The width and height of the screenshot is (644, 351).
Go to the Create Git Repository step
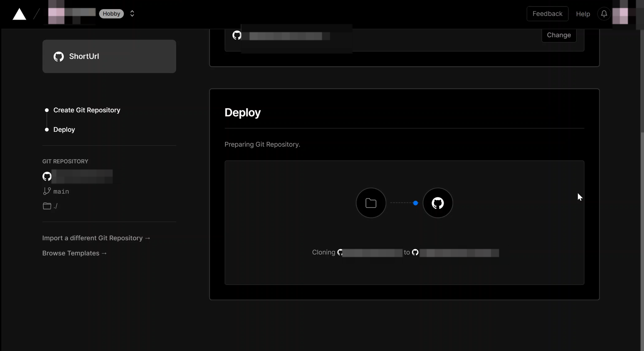coord(87,110)
